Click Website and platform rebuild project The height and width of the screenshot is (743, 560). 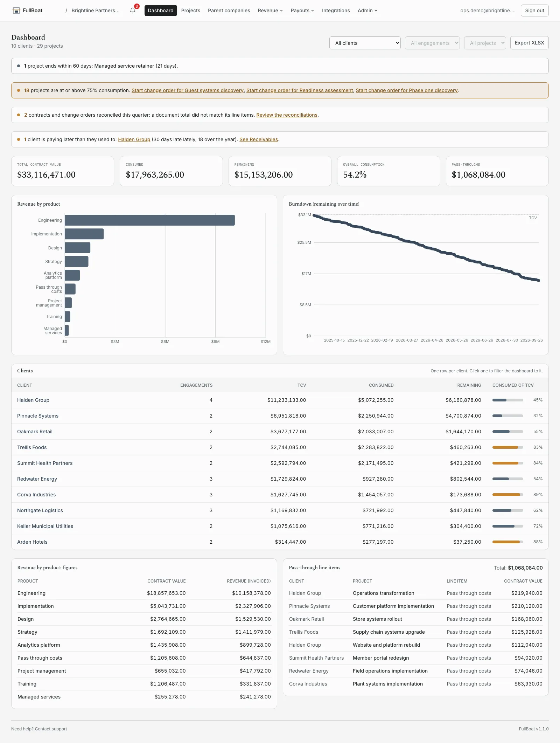point(386,645)
